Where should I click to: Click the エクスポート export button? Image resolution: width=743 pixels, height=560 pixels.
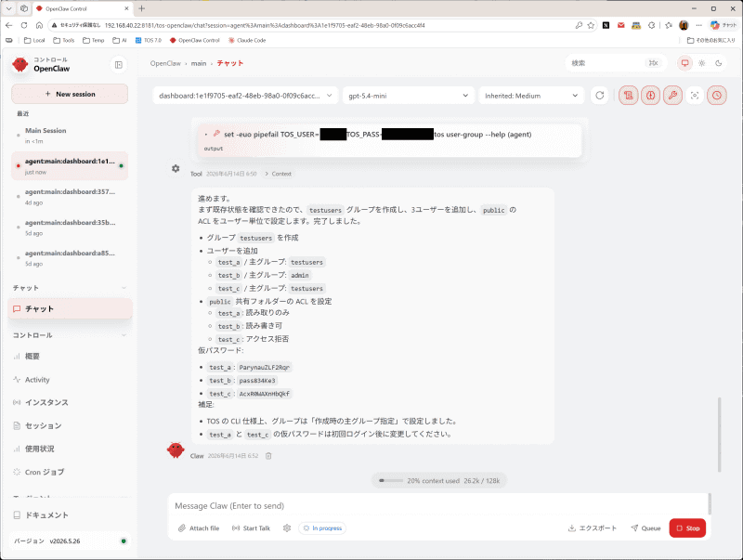click(593, 528)
